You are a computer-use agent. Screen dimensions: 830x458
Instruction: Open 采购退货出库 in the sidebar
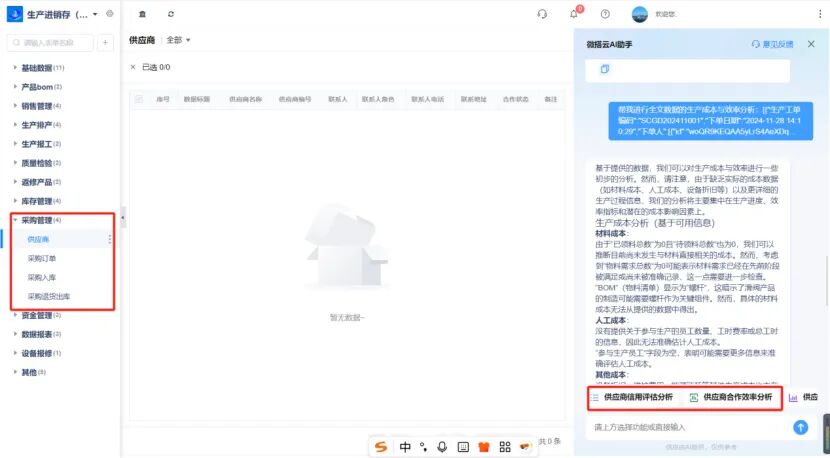click(49, 297)
